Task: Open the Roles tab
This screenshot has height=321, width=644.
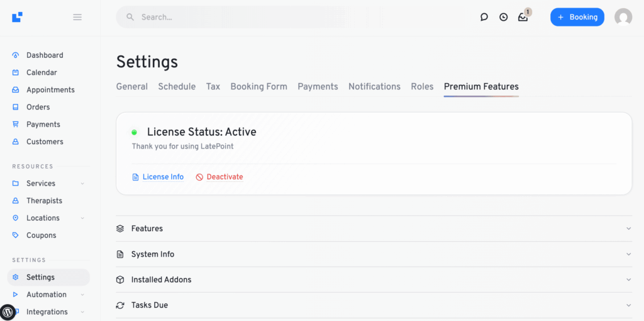Action: pos(422,87)
